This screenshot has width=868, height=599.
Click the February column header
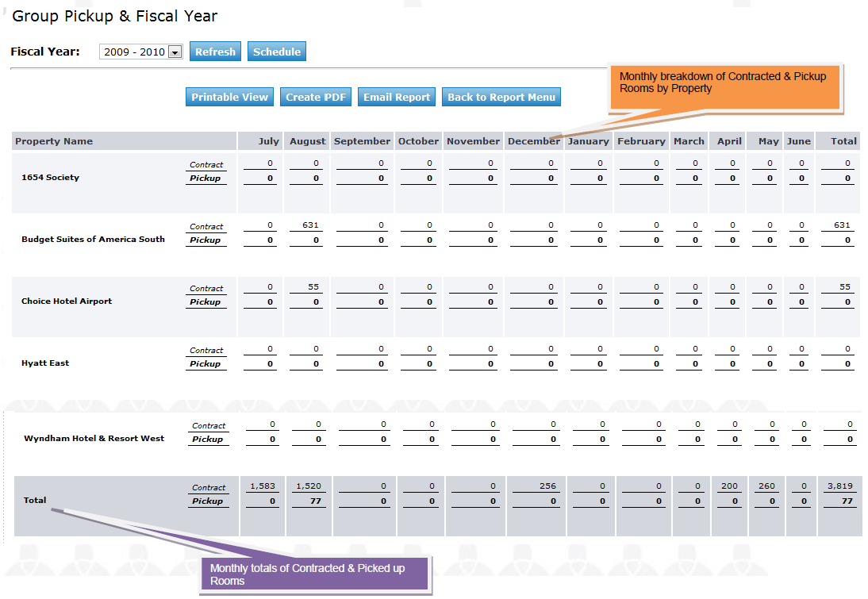[642, 141]
